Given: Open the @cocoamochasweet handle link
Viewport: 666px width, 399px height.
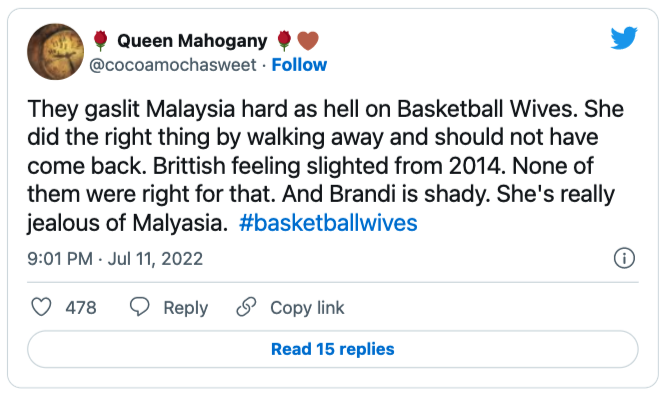Looking at the screenshot, I should 172,65.
